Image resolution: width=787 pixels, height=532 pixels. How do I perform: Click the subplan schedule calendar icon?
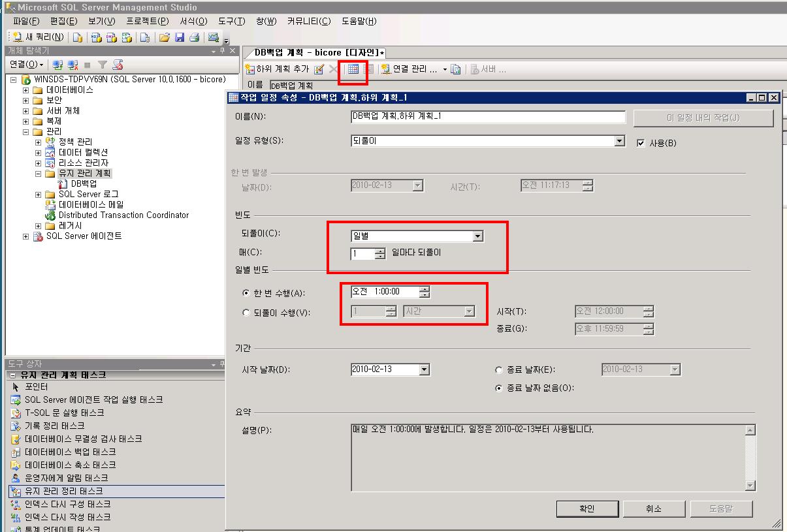(353, 69)
